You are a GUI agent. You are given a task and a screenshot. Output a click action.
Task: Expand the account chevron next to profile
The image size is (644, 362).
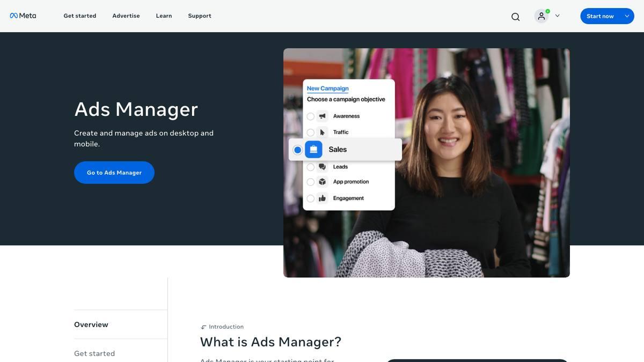557,16
